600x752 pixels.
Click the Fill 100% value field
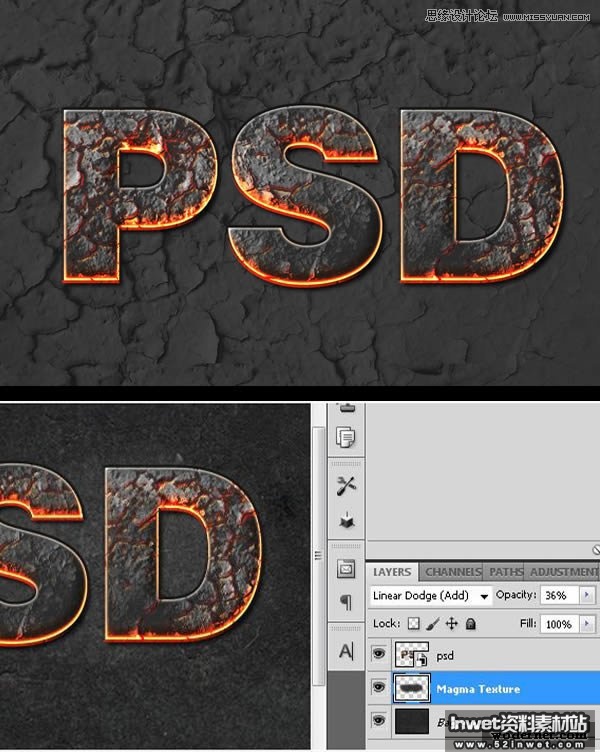click(560, 624)
